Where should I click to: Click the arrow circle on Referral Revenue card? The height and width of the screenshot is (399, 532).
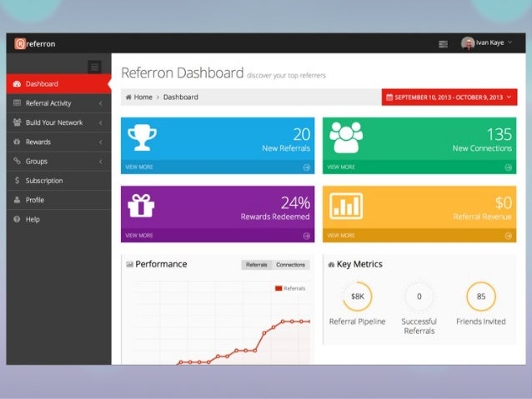pos(509,236)
